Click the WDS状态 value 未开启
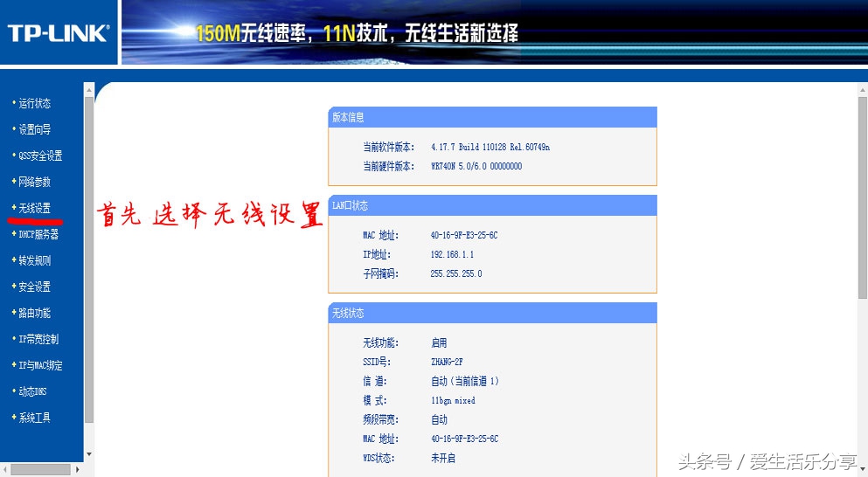This screenshot has height=477, width=868. pos(443,458)
